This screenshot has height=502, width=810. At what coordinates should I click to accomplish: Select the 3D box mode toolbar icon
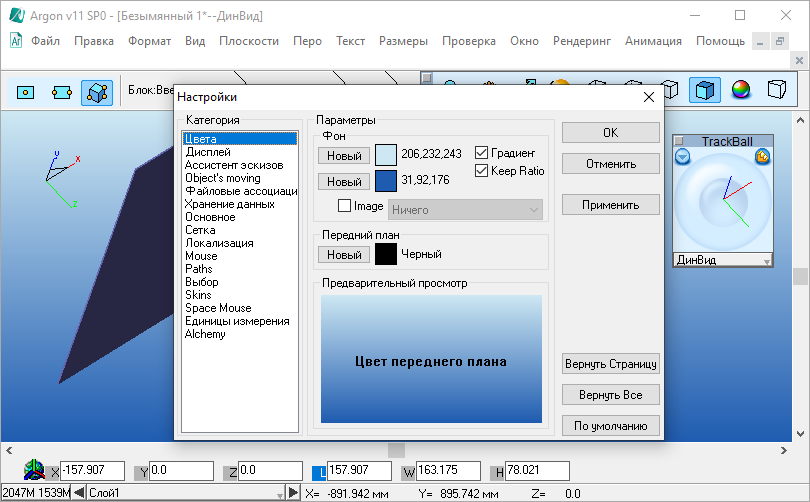[x=97, y=92]
